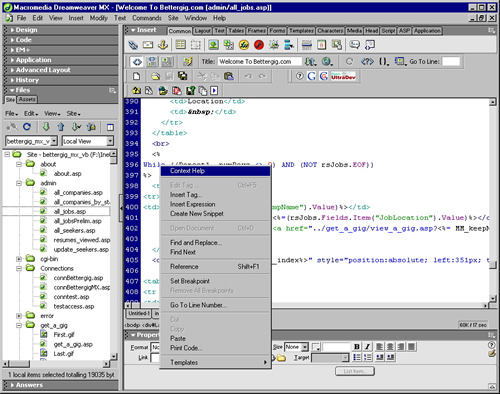Click the Comment icon in Insert bar
Screen dimensions: 500x394
[x=354, y=45]
